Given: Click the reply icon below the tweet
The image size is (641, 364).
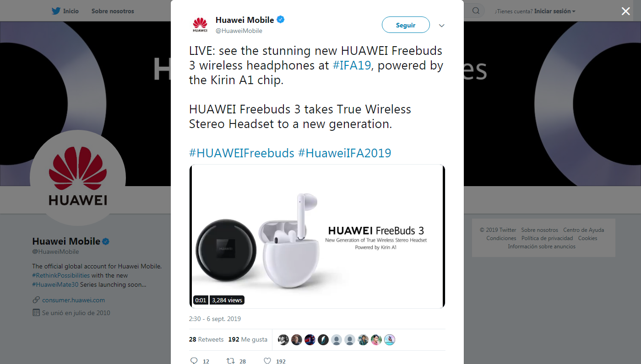Looking at the screenshot, I should click(194, 361).
